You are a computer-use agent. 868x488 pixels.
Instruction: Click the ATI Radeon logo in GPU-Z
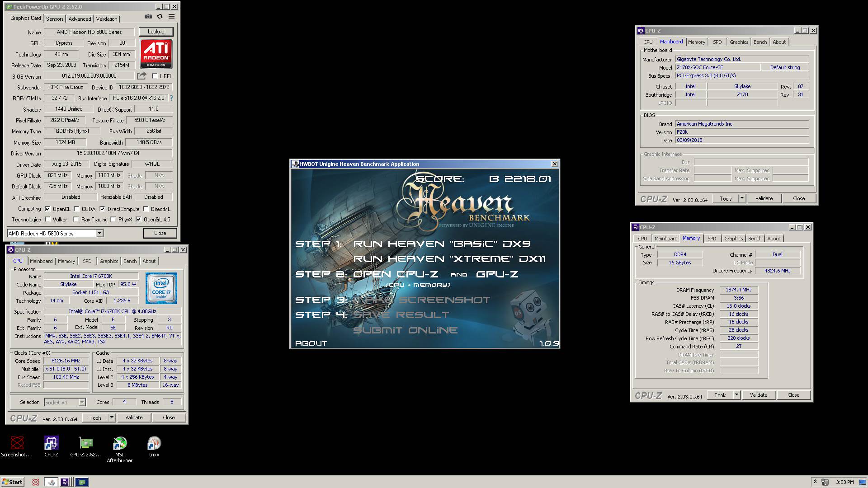[x=156, y=54]
